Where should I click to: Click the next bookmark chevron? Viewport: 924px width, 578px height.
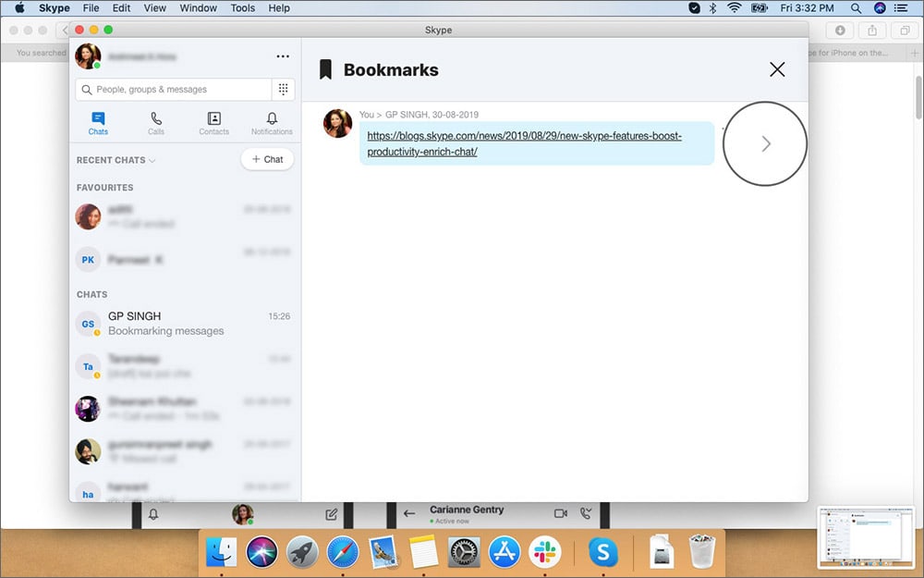765,143
